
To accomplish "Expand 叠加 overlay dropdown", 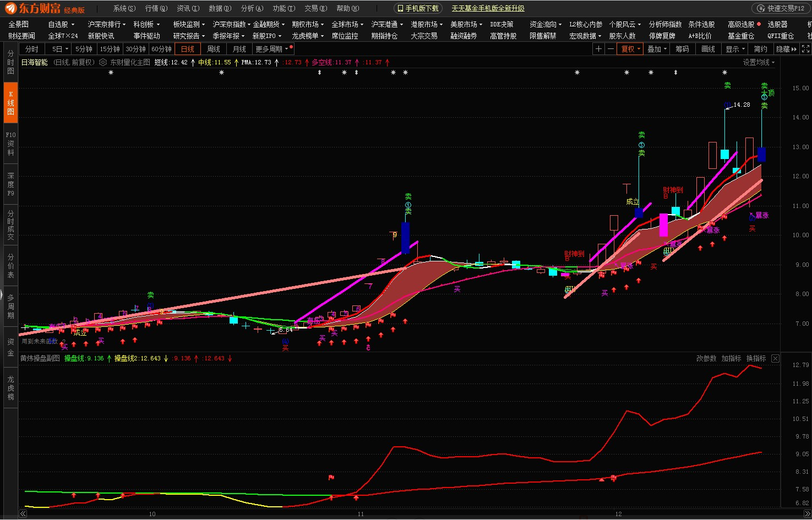I will point(657,49).
